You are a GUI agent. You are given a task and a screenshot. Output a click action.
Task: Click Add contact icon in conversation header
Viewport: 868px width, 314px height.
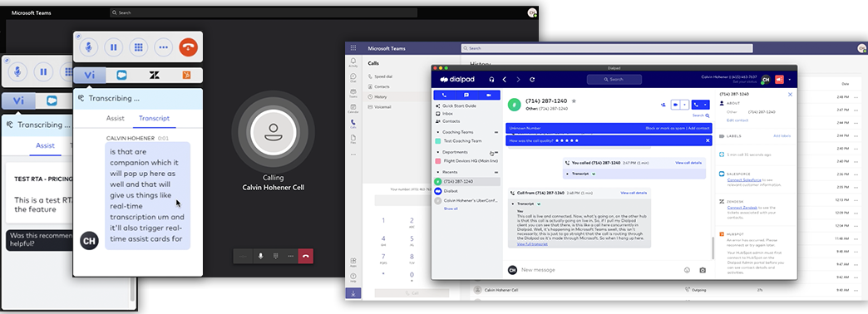pos(663,104)
